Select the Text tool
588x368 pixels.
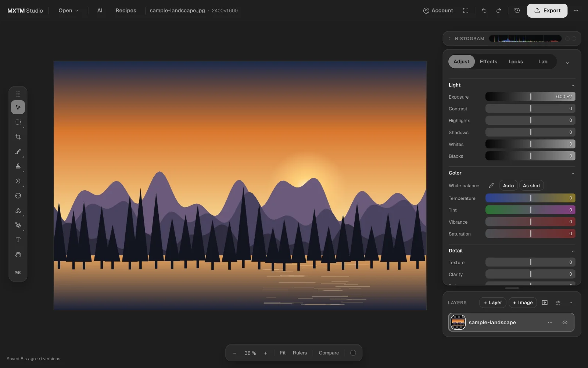click(x=18, y=240)
